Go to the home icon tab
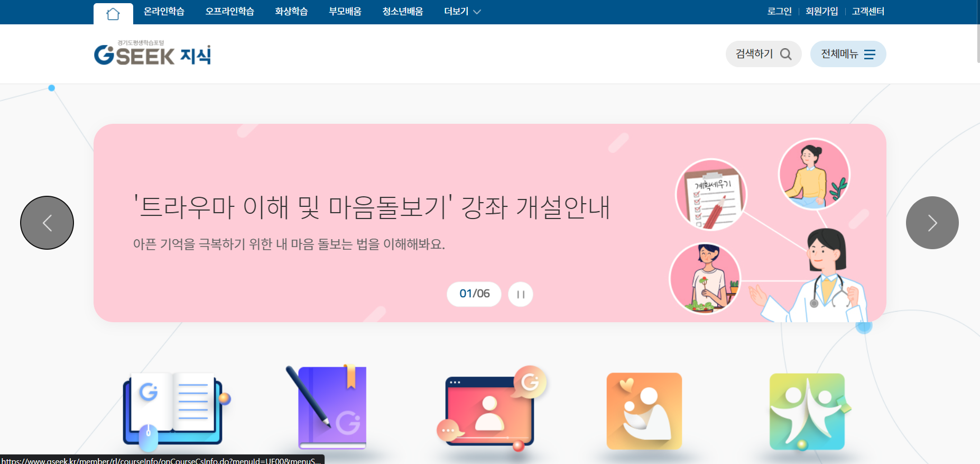This screenshot has height=464, width=980. pos(113,14)
